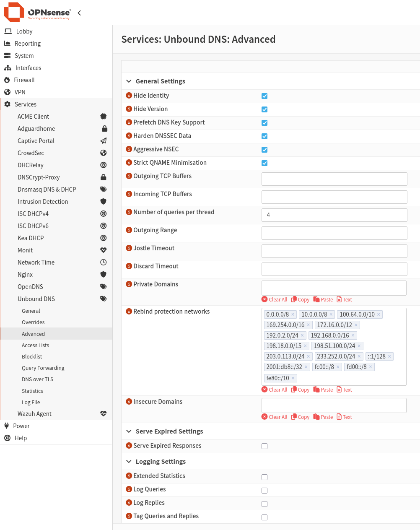Click the Dnsmasq DNS & DHCP tags icon
The width and height of the screenshot is (420, 530).
[x=104, y=189]
